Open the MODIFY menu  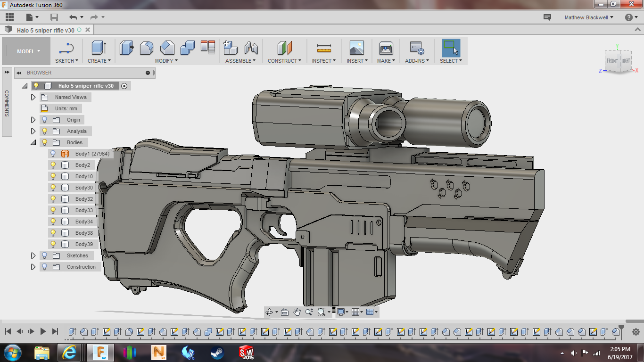(x=166, y=61)
